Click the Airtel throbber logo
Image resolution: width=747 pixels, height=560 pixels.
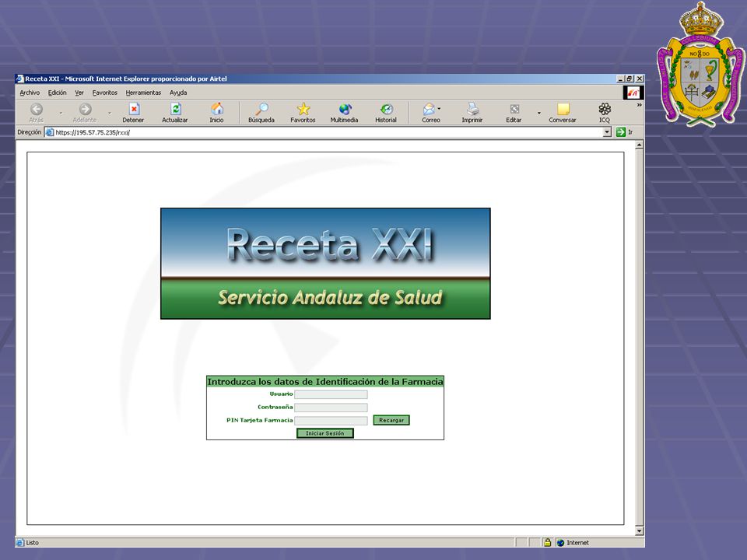click(633, 93)
